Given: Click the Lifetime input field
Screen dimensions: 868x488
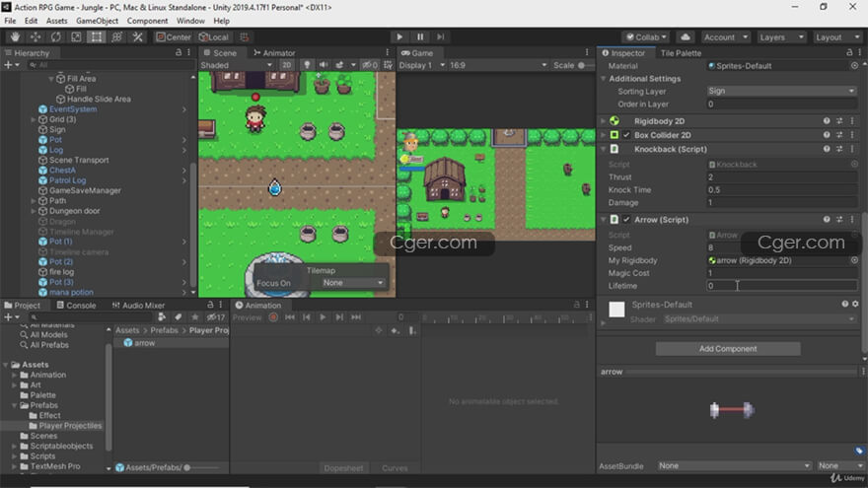Looking at the screenshot, I should point(781,286).
